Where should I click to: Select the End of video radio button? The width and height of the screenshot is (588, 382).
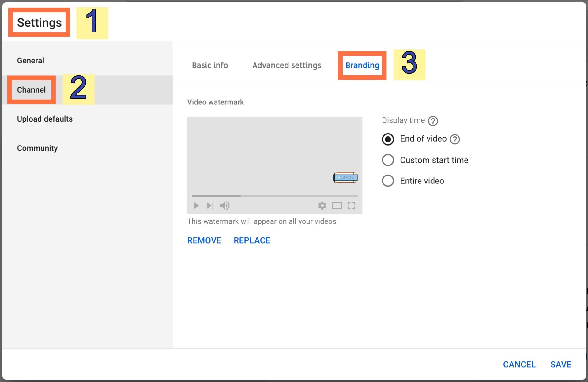388,139
